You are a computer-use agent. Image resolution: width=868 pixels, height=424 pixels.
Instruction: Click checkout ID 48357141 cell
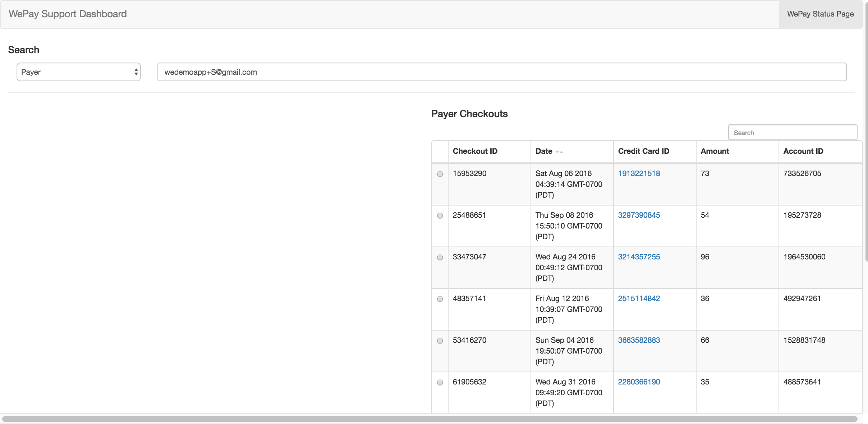tap(489, 309)
